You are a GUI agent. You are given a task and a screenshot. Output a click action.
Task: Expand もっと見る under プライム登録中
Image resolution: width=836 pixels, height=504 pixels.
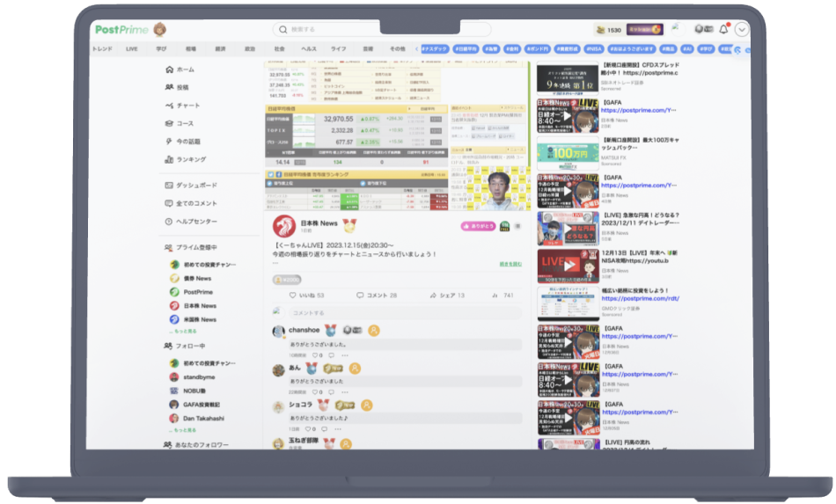click(183, 331)
